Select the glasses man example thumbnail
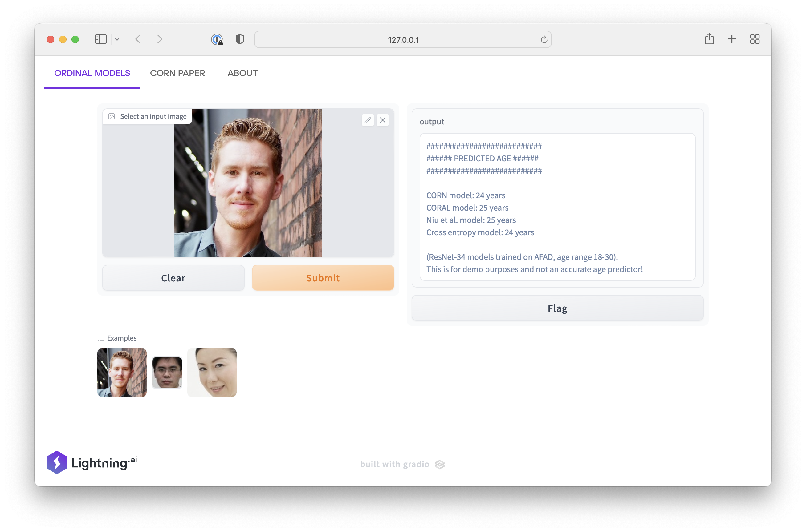Viewport: 806px width, 532px height. [x=167, y=372]
